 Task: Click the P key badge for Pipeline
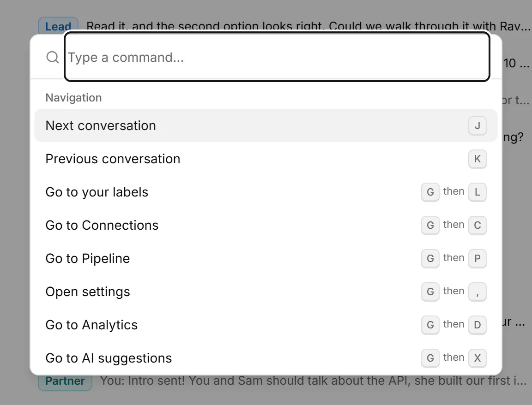tap(478, 259)
